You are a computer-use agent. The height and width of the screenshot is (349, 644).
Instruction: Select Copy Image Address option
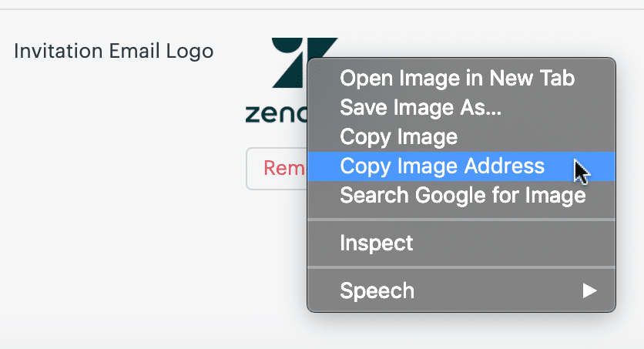[461, 166]
